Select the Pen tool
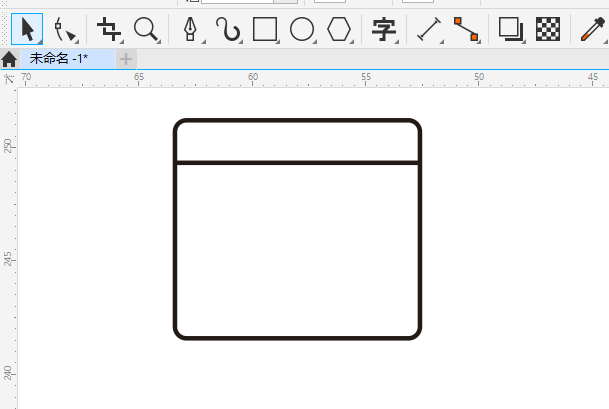This screenshot has width=609, height=409. click(190, 29)
